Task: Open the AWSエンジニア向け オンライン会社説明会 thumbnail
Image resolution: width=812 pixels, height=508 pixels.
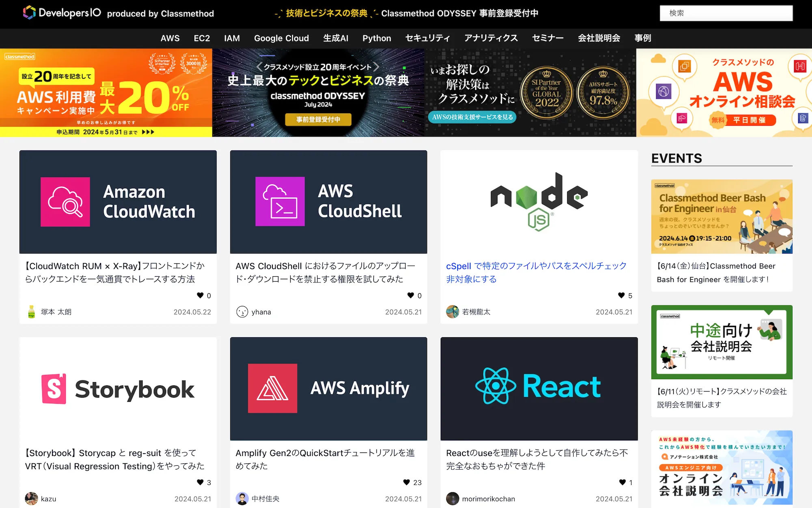Action: click(722, 467)
